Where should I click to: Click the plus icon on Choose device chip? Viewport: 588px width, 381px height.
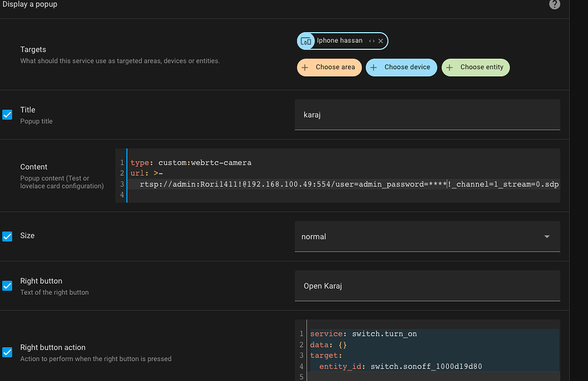(x=375, y=67)
